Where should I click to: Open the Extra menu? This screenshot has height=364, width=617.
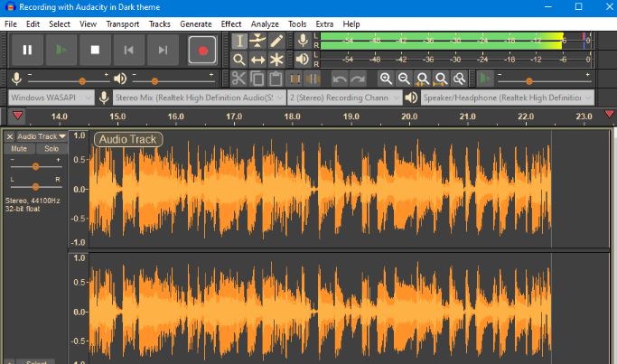tap(324, 24)
